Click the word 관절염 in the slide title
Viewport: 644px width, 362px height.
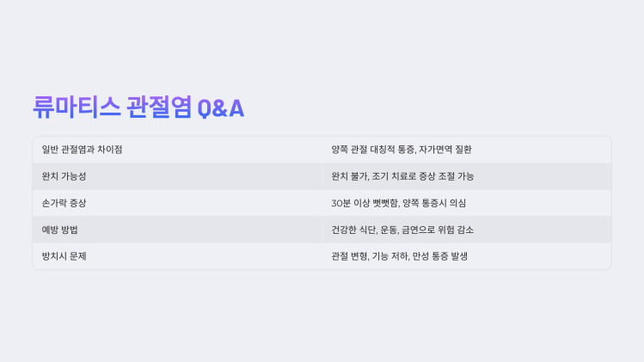point(159,107)
